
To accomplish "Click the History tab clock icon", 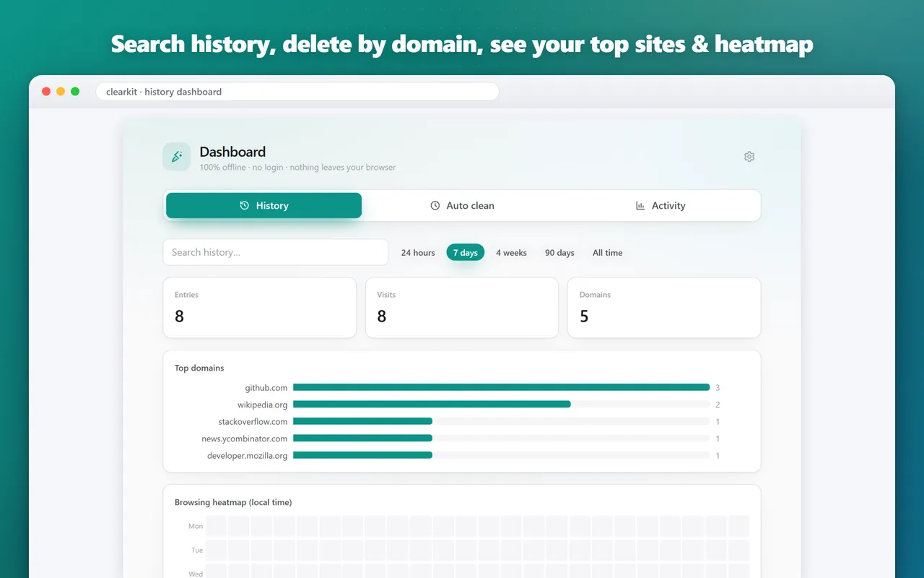I will [245, 206].
